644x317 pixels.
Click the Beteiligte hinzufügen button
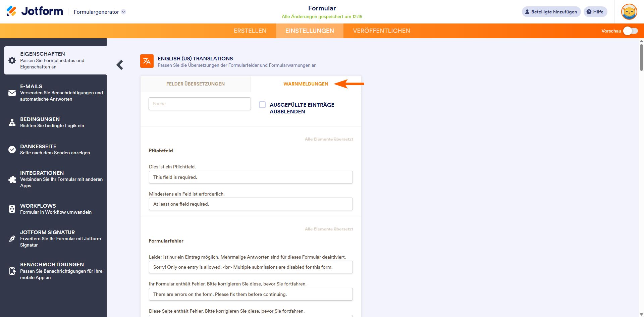551,12
